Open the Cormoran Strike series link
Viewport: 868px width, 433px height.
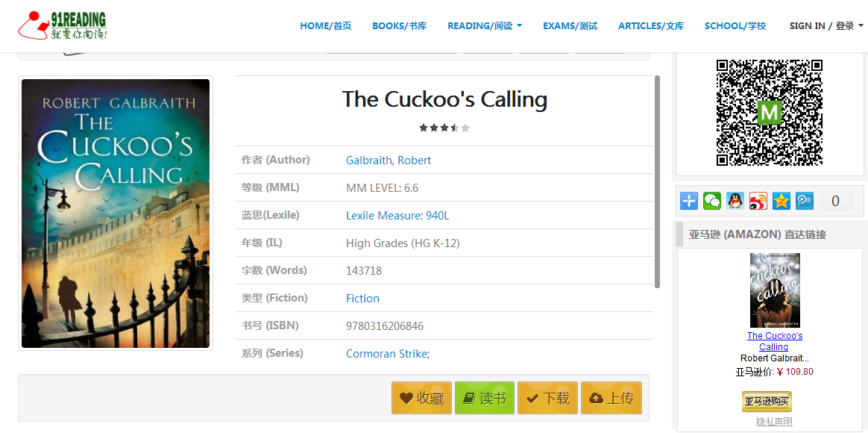click(388, 354)
